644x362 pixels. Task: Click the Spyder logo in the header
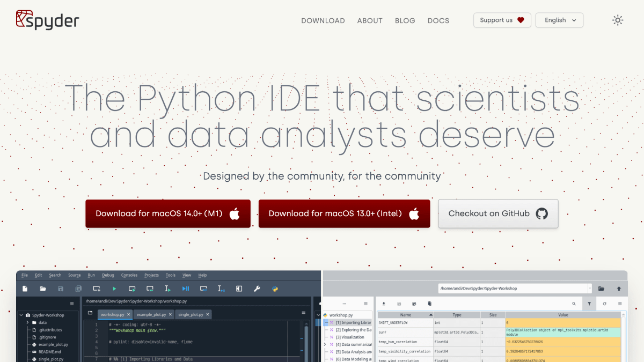point(47,20)
